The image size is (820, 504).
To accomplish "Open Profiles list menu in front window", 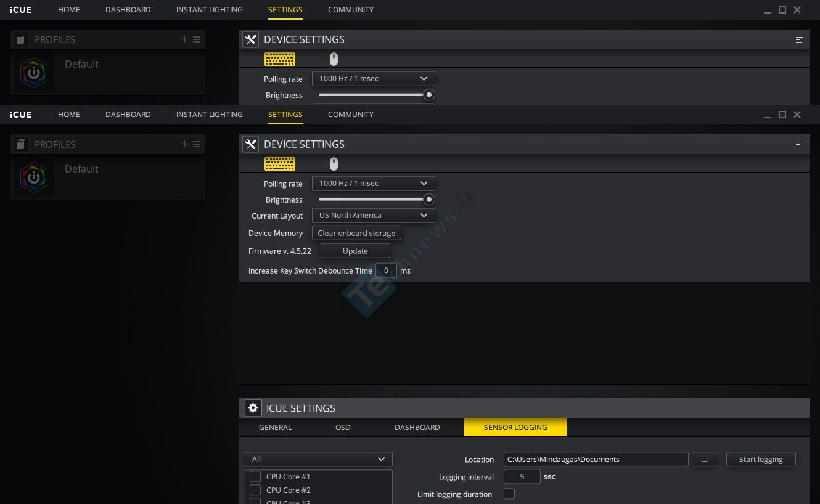I will pyautogui.click(x=197, y=144).
